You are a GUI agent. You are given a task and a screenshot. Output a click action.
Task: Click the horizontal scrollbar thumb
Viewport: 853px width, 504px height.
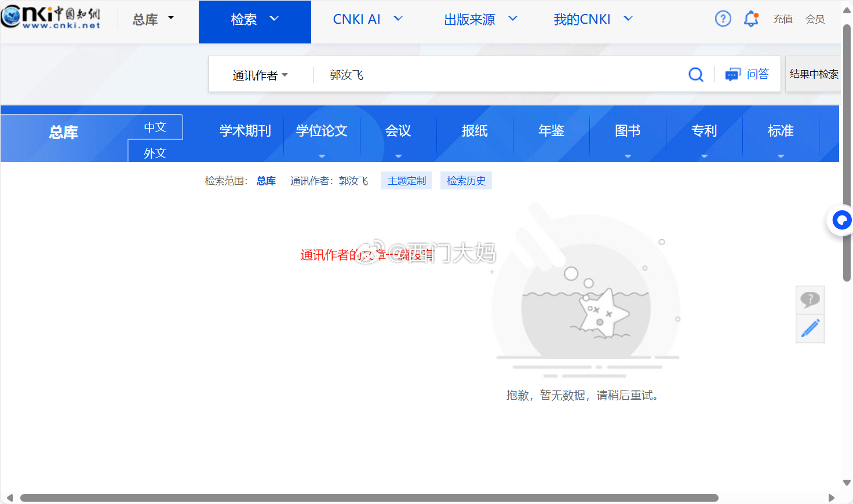pyautogui.click(x=369, y=498)
